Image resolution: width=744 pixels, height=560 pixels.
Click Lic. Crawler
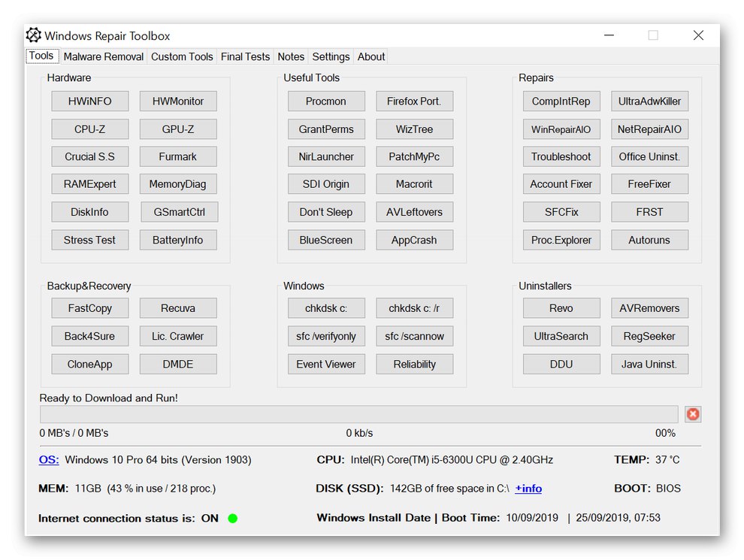click(x=178, y=336)
